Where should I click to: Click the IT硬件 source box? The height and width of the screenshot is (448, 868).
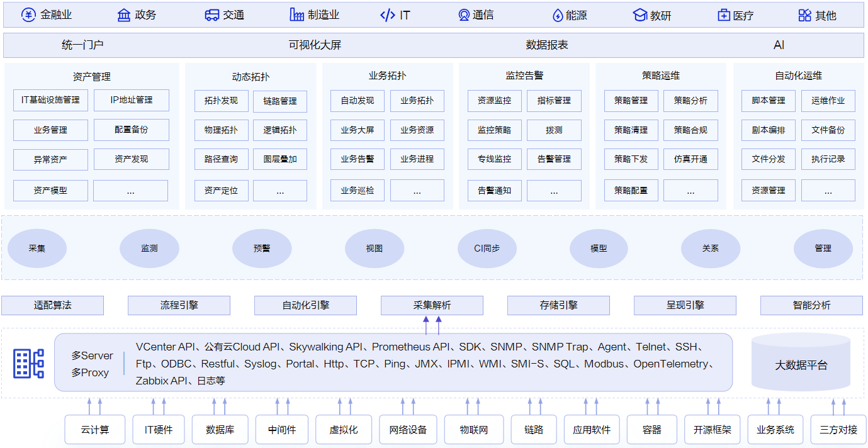(x=159, y=430)
